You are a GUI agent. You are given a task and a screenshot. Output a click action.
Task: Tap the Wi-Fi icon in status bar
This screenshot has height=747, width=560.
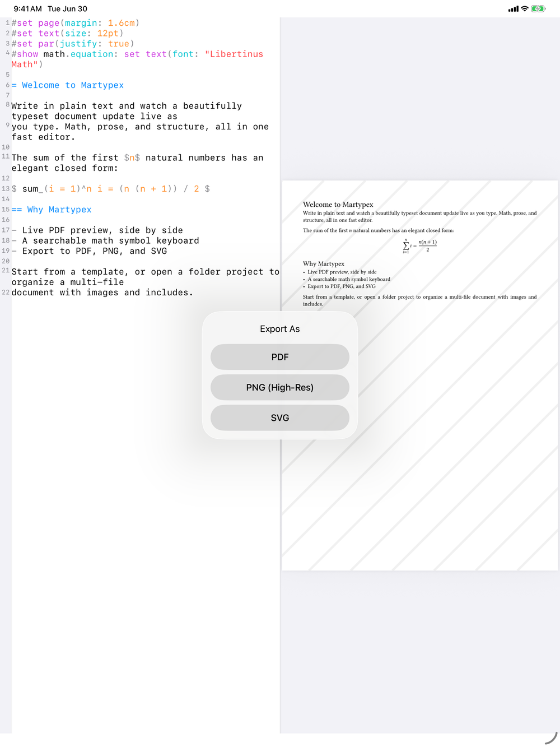pos(525,9)
